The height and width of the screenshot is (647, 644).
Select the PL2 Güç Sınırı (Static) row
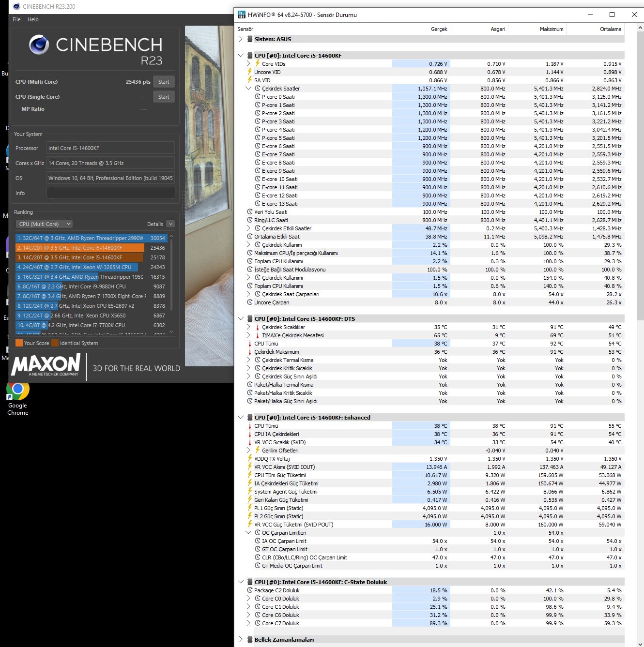pyautogui.click(x=430, y=516)
